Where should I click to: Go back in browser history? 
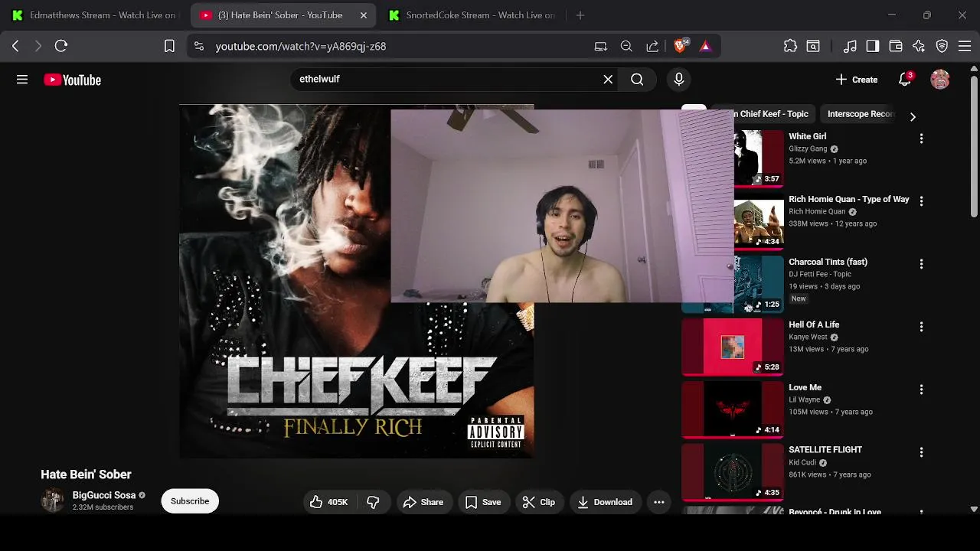pyautogui.click(x=15, y=46)
